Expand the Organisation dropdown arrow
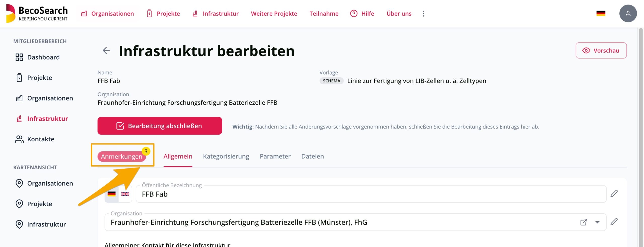The image size is (644, 247). click(x=597, y=222)
